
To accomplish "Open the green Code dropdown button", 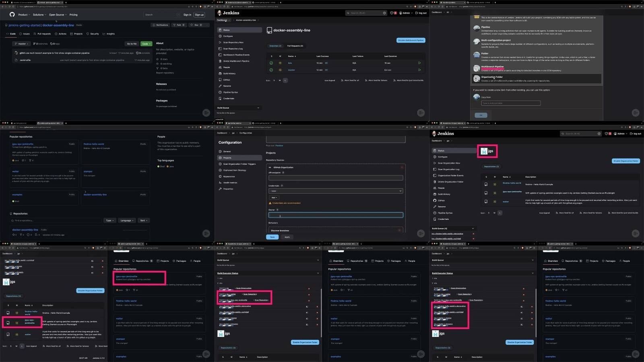I will point(146,44).
